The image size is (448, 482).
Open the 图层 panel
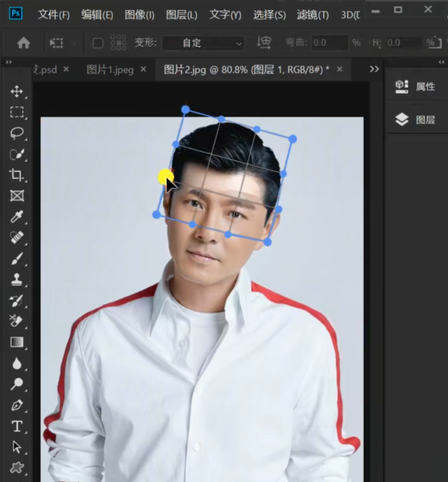(415, 120)
